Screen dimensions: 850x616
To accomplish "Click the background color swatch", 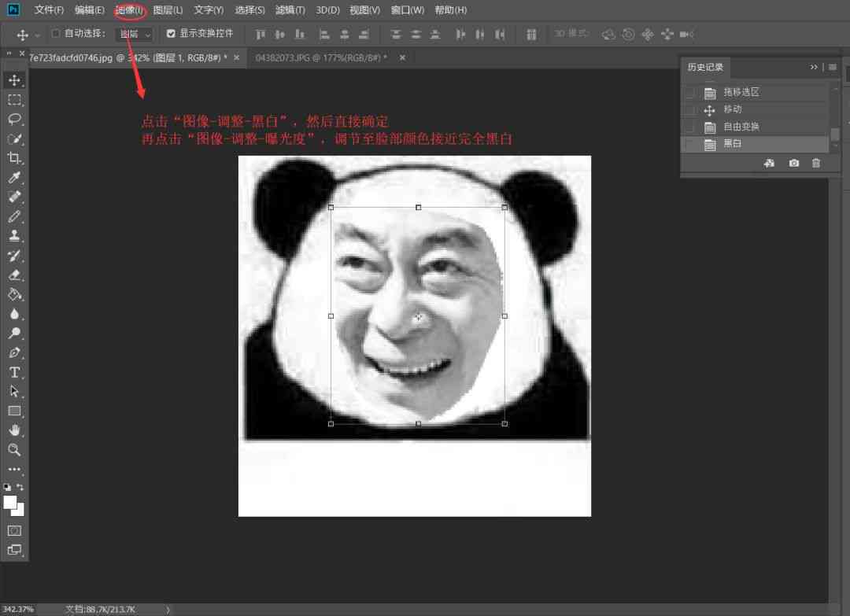I will coord(20,511).
